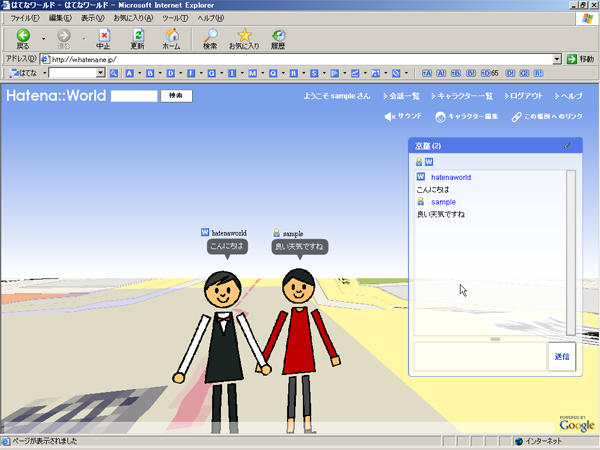Click Hatena toolbar I icon

[232, 73]
